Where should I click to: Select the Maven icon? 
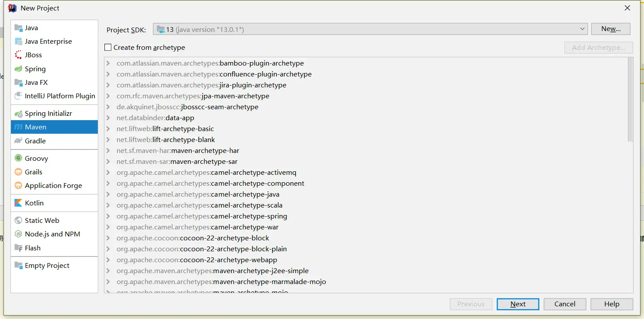click(18, 127)
